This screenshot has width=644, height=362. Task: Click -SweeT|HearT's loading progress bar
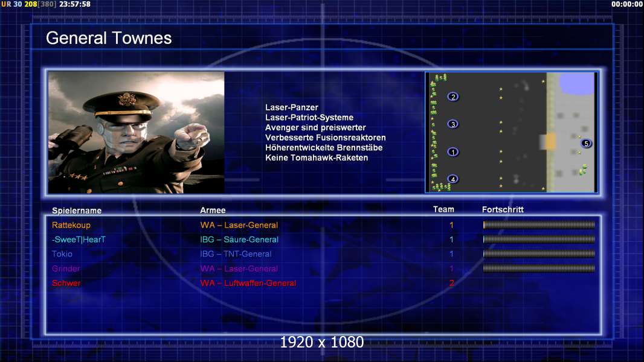(x=539, y=239)
